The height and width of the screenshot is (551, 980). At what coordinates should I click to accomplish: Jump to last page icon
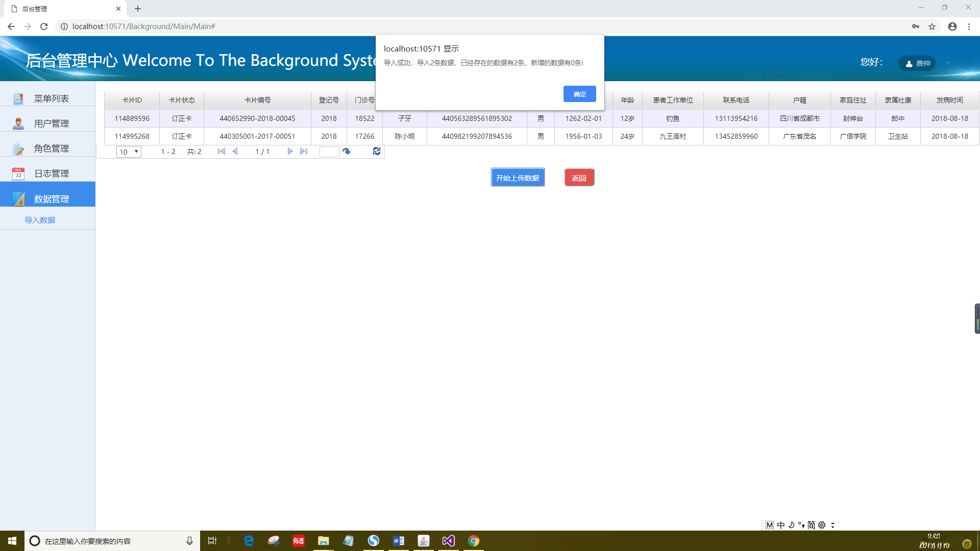coord(304,152)
